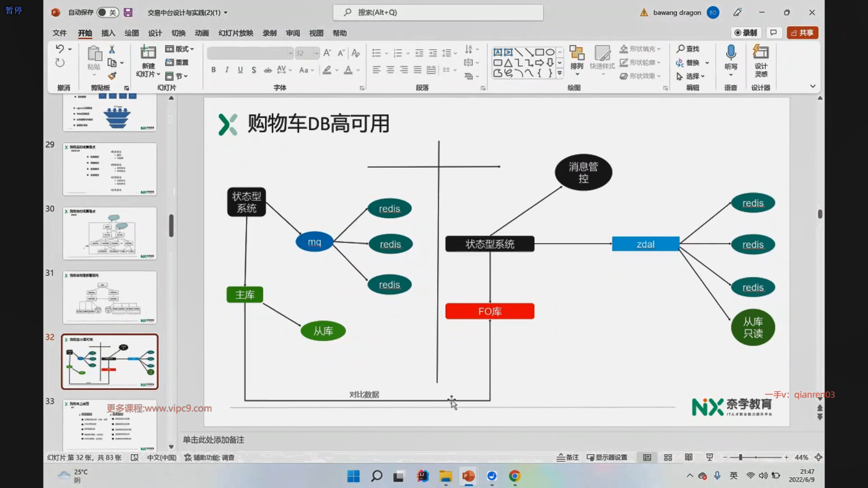The image size is (868, 488).
Task: Click the Record button at top right
Action: 746,33
